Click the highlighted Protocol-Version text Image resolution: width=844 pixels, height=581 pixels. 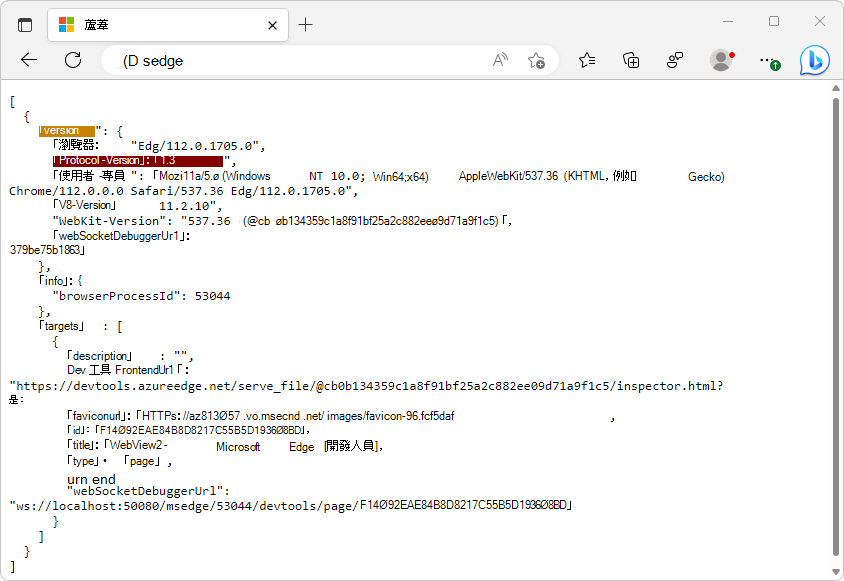(138, 160)
